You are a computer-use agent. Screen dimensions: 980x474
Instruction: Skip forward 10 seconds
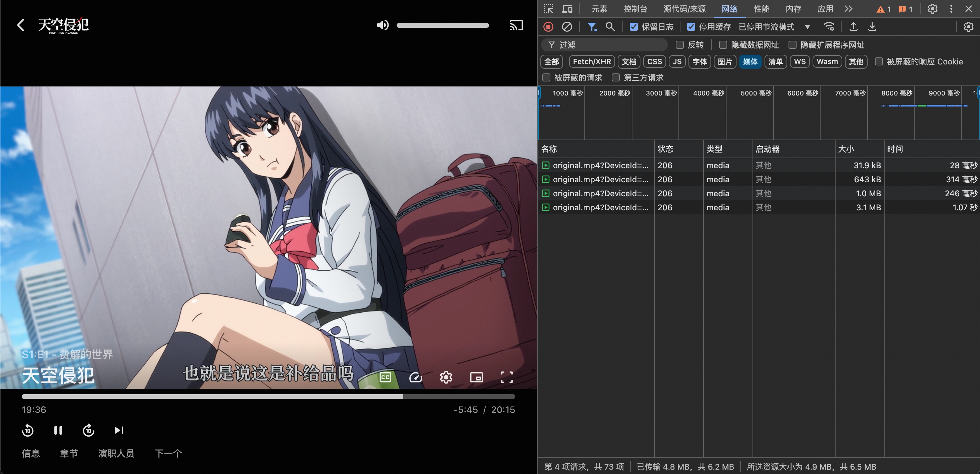coord(89,430)
